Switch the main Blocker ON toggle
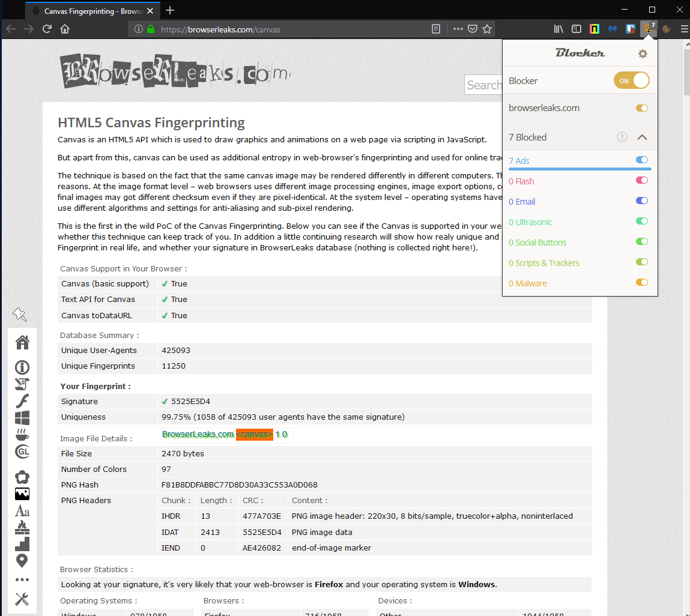690x616 pixels. [x=632, y=80]
